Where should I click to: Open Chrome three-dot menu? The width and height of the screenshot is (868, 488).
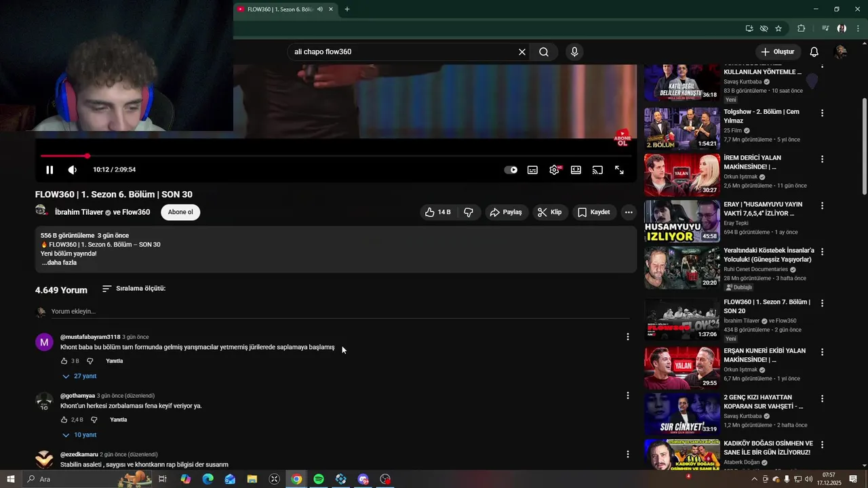pos(858,28)
